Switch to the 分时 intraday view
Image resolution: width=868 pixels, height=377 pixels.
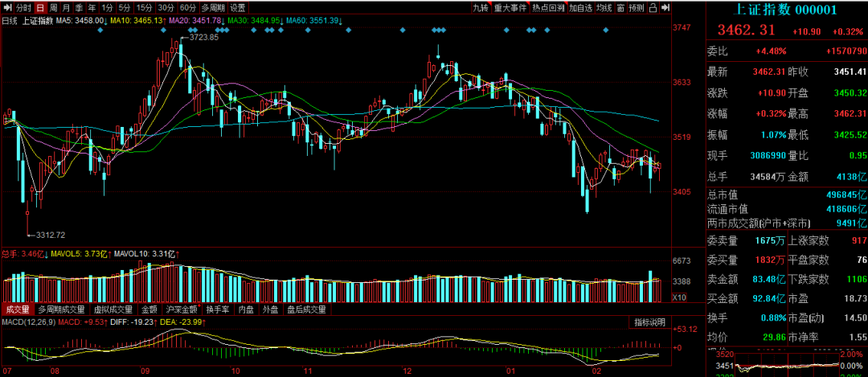tap(23, 8)
